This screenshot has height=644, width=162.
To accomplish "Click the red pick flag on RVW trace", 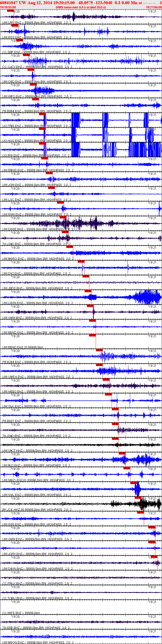I will point(61,202).
